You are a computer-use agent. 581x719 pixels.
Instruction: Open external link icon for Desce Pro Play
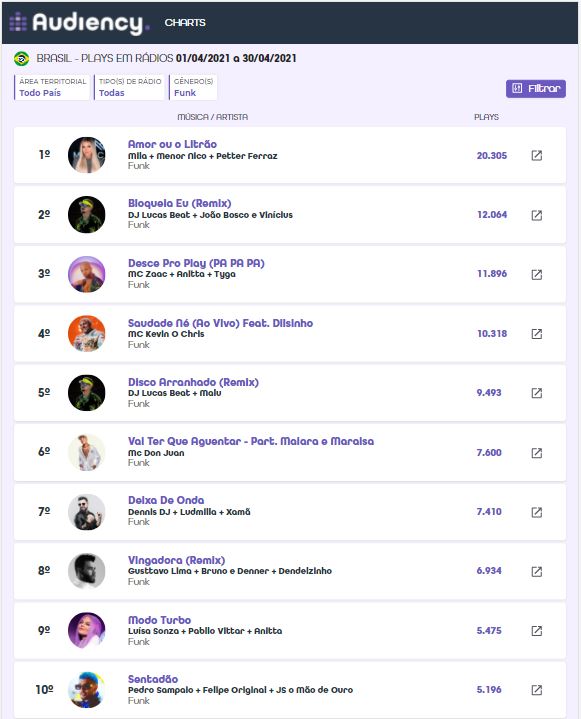point(537,274)
